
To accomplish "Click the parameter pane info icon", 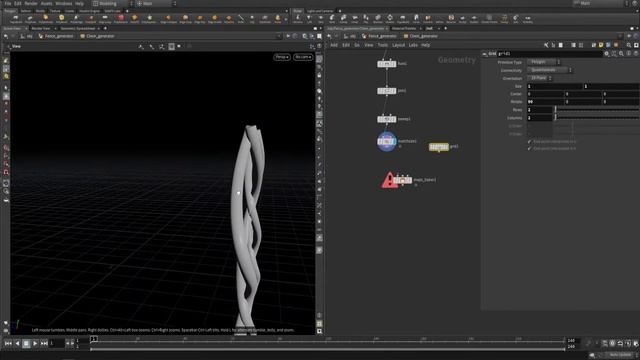I will coord(629,53).
